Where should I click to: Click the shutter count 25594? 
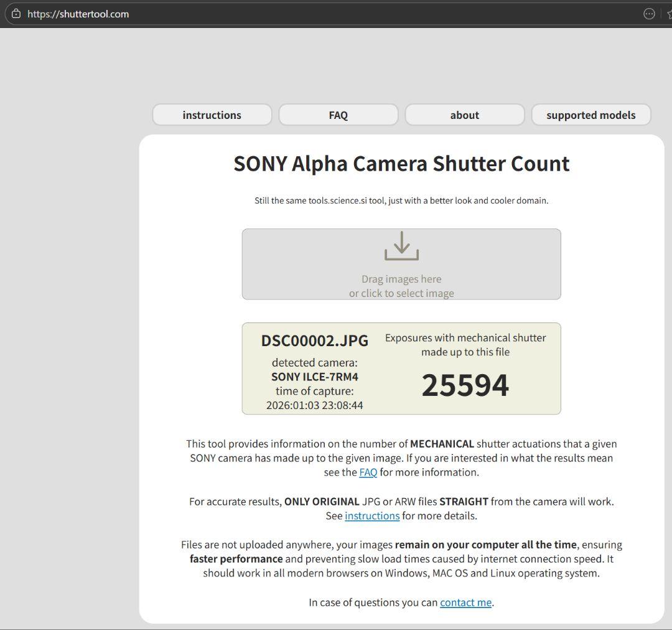[465, 385]
